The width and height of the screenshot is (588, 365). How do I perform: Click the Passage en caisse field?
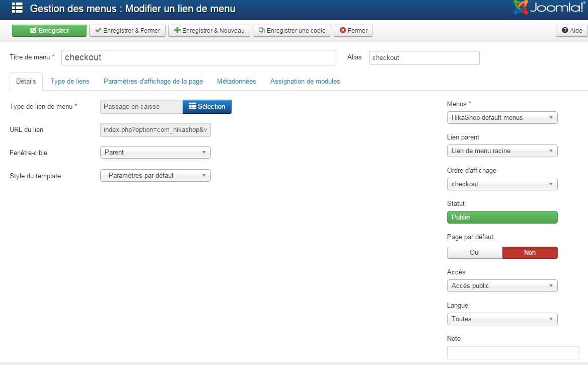point(141,107)
